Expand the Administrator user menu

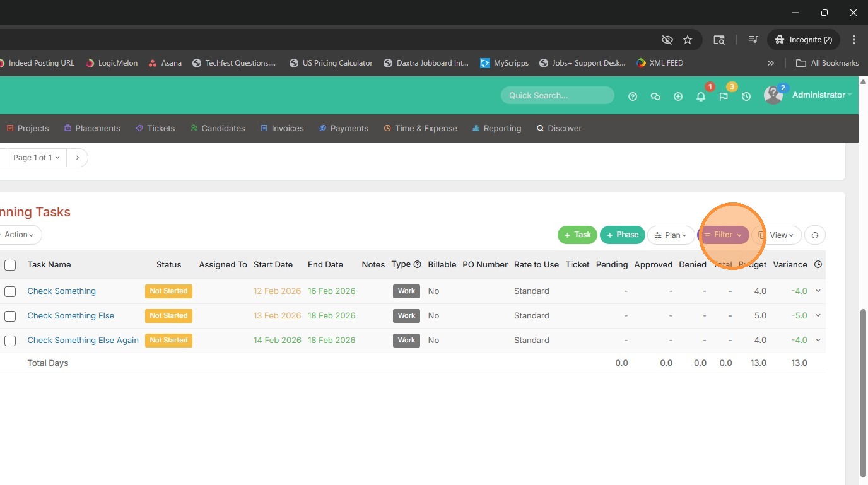(821, 95)
